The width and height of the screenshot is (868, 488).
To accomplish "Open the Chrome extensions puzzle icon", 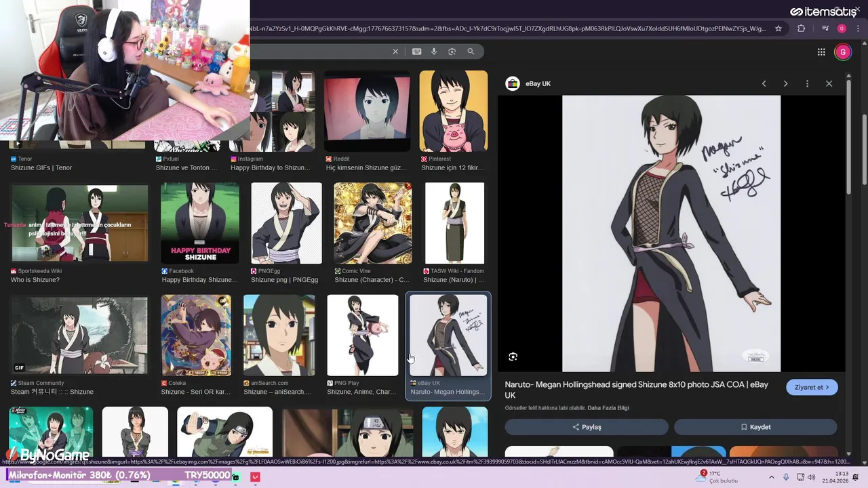I will tap(802, 28).
